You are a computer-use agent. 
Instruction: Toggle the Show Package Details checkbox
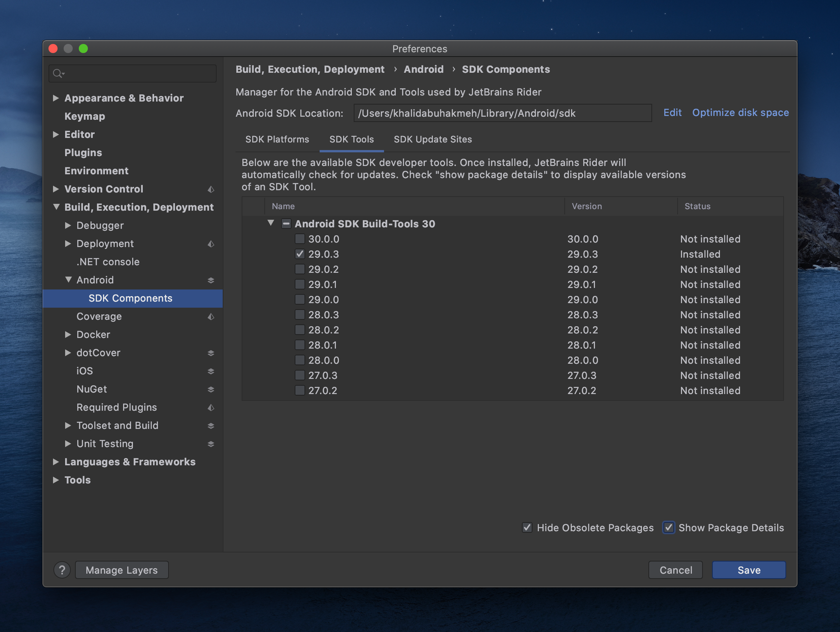click(669, 527)
